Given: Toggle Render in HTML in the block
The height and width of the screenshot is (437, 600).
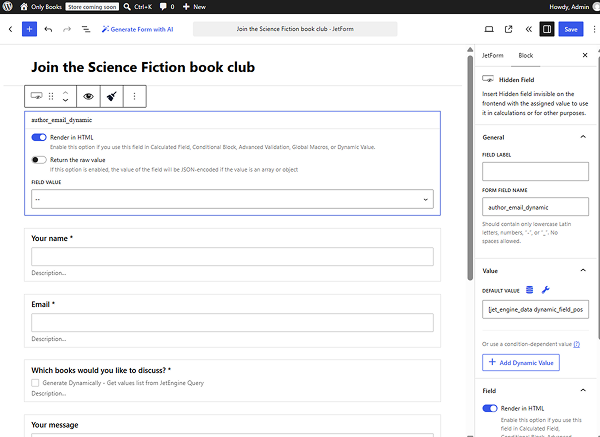Looking at the screenshot, I should [39, 137].
